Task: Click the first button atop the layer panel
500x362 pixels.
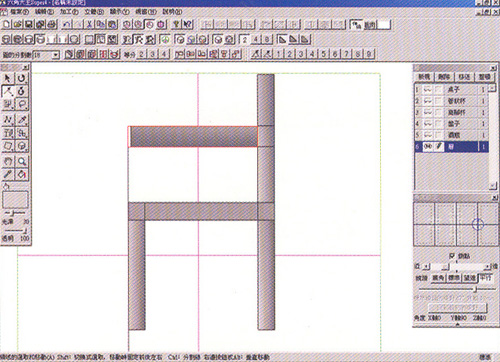Action: click(x=425, y=77)
